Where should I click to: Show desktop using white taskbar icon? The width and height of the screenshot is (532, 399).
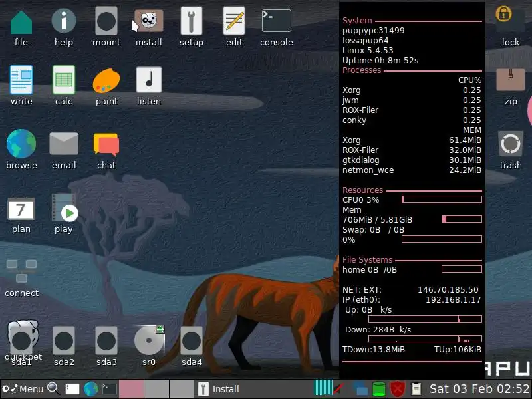(72, 389)
